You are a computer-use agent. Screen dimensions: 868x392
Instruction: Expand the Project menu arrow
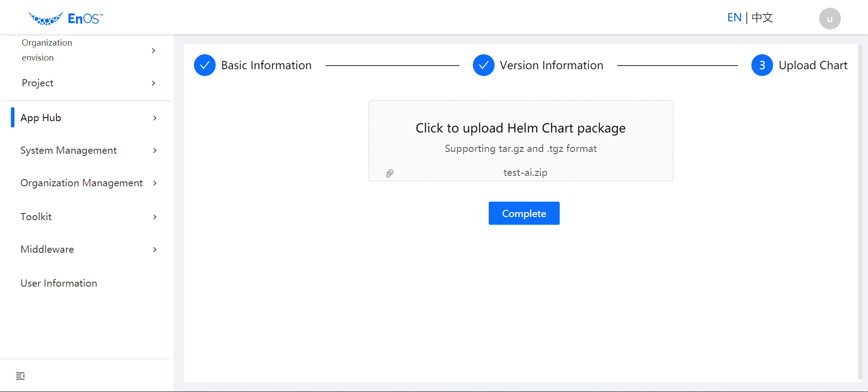tap(154, 83)
